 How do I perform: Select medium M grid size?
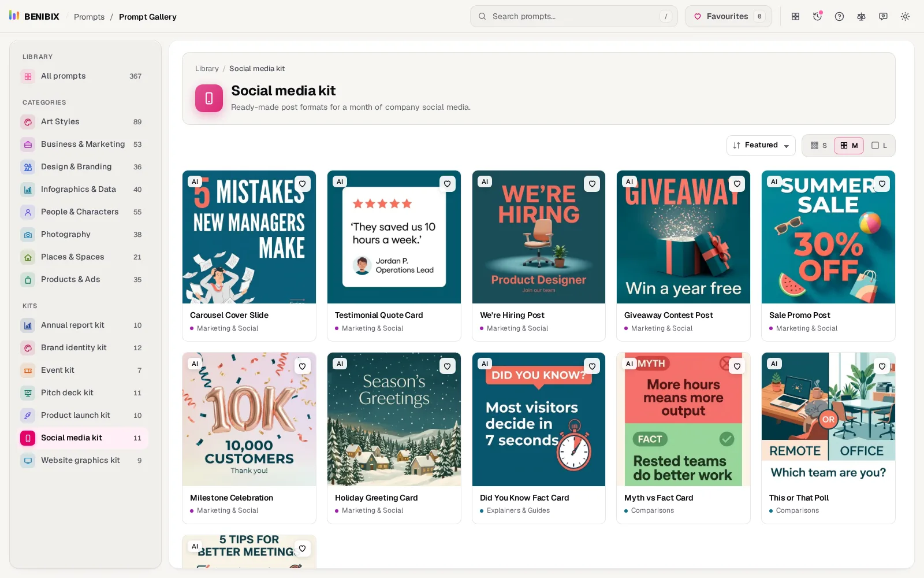[849, 146]
